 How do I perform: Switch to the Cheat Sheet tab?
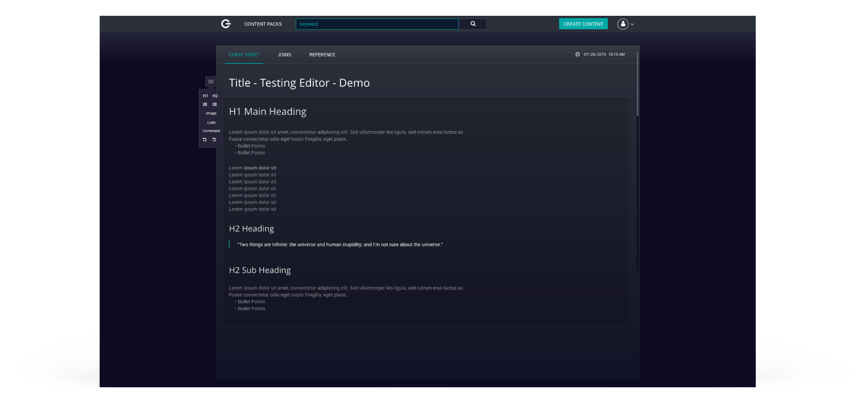point(244,55)
